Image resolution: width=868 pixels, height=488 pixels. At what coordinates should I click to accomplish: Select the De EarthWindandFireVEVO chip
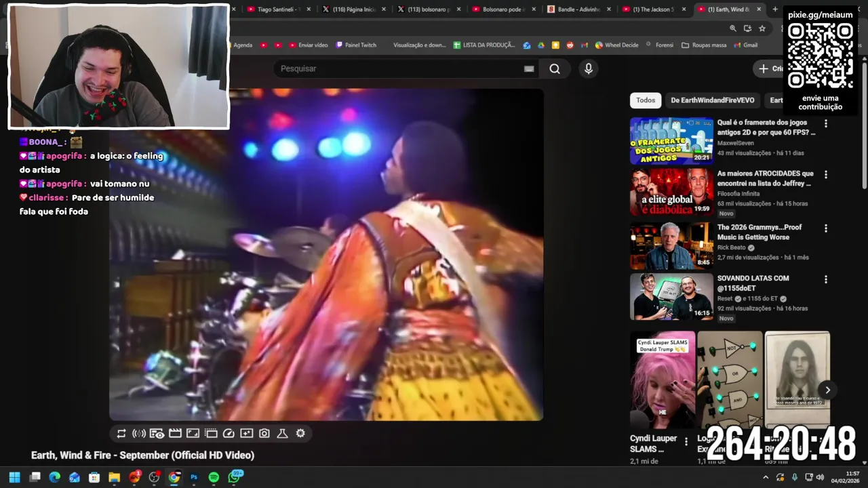click(713, 100)
